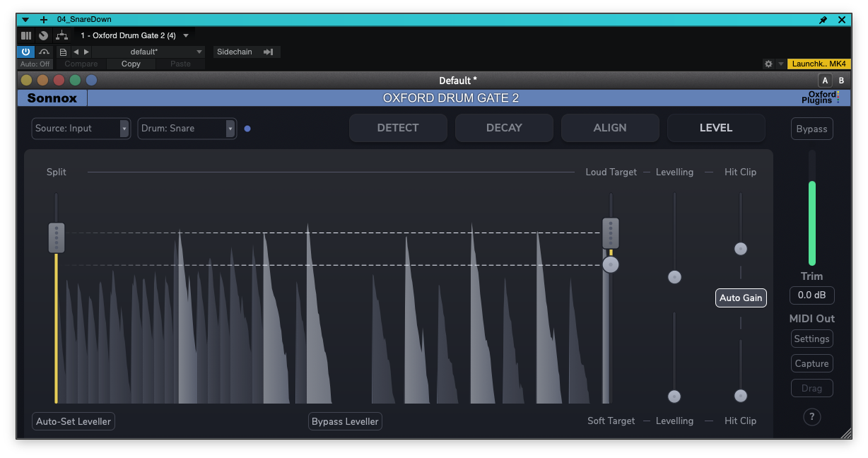Toggle the plugin power activate button

(x=25, y=52)
